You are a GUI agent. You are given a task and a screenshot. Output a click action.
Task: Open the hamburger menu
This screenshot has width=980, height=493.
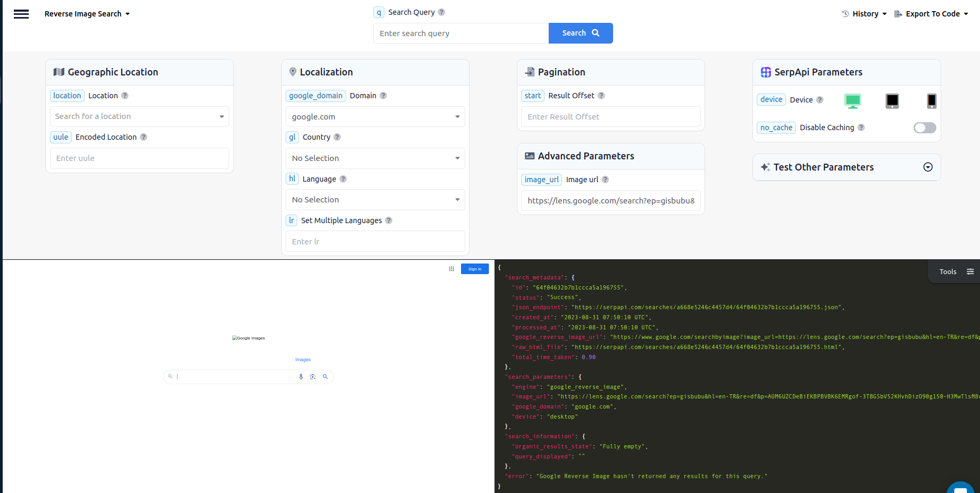click(21, 14)
